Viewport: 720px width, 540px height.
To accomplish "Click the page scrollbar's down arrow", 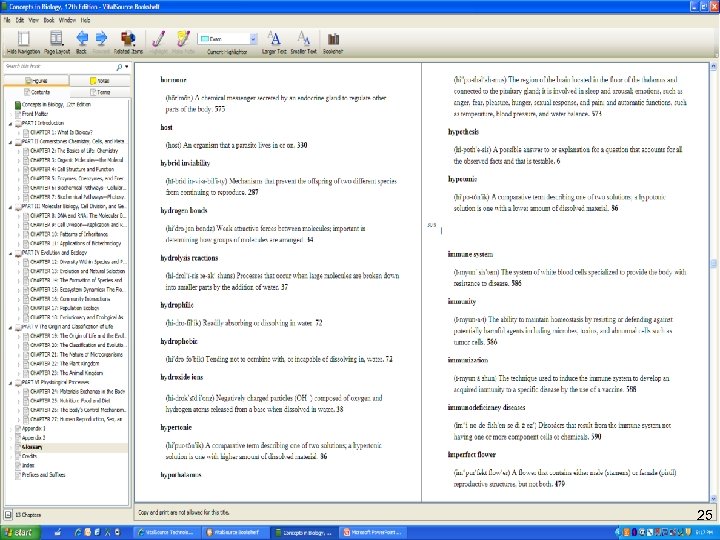I will point(714,498).
